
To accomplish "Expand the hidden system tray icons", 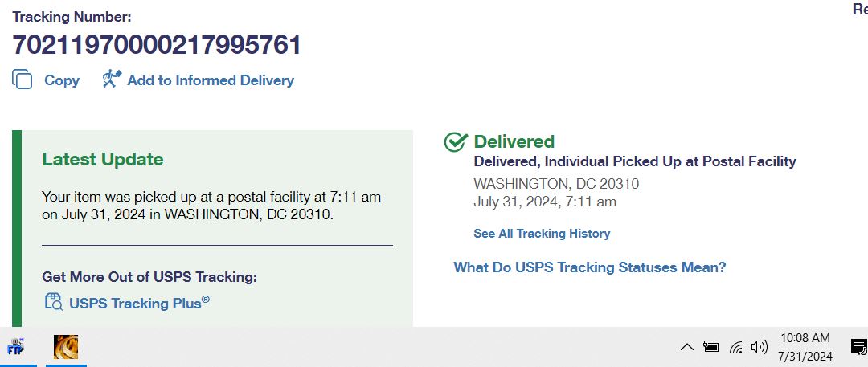I will point(686,347).
